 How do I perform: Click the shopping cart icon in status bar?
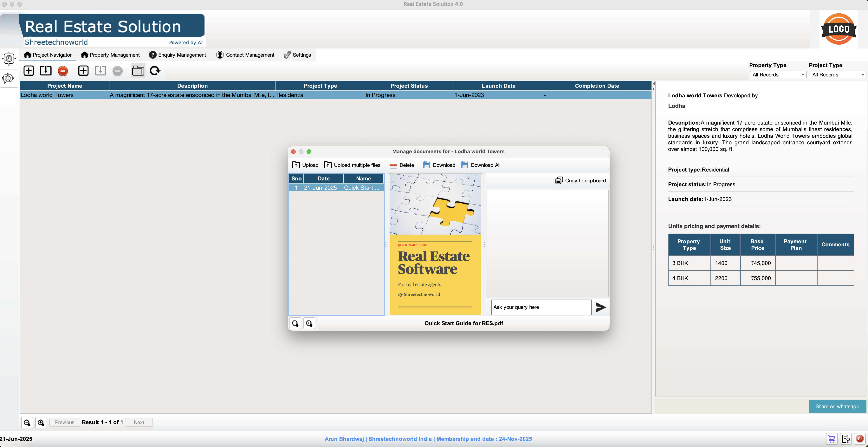832,439
